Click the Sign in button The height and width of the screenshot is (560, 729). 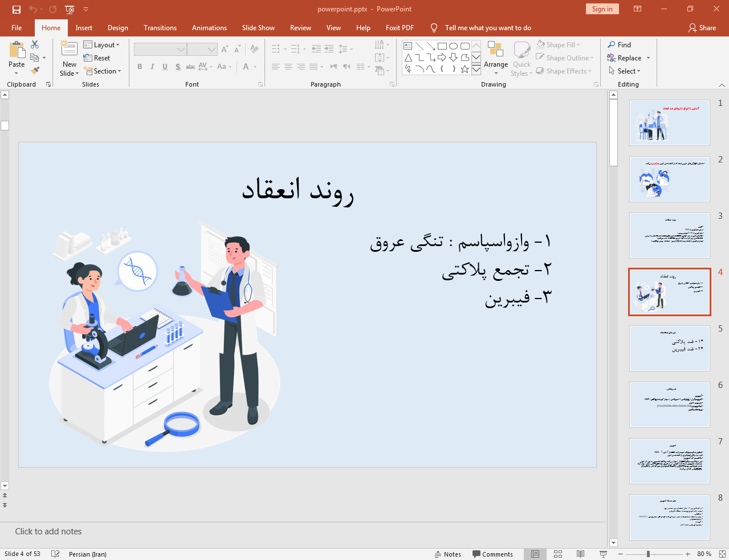point(602,9)
